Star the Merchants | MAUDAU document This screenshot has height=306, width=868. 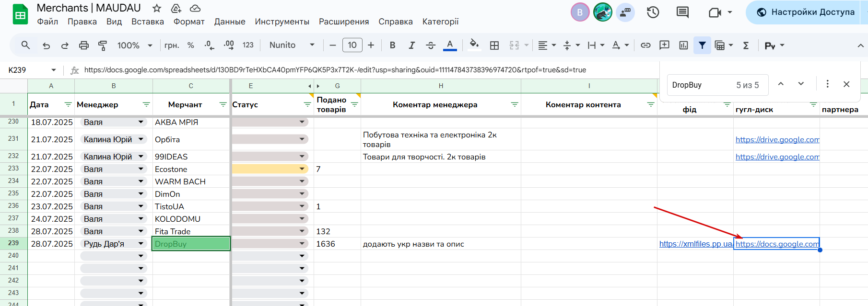(157, 8)
